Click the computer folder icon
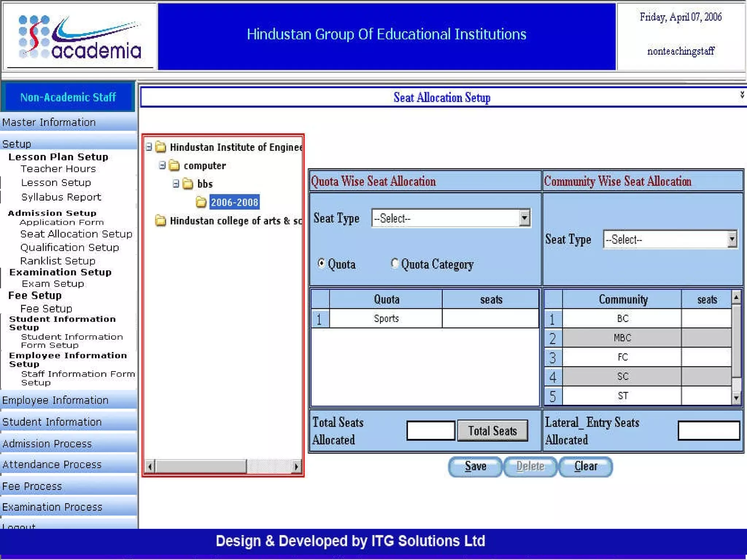747x560 pixels. point(174,166)
